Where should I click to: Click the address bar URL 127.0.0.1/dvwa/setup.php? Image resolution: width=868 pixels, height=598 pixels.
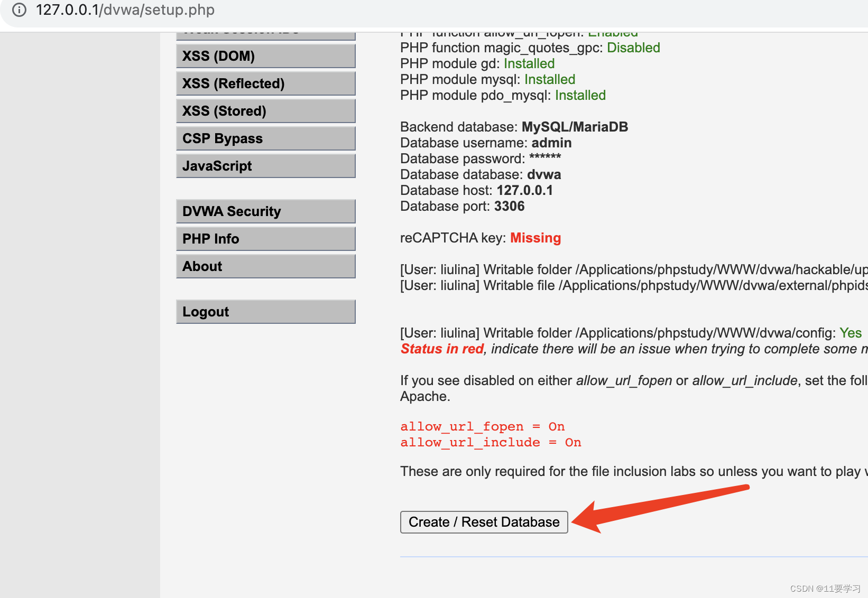point(125,10)
